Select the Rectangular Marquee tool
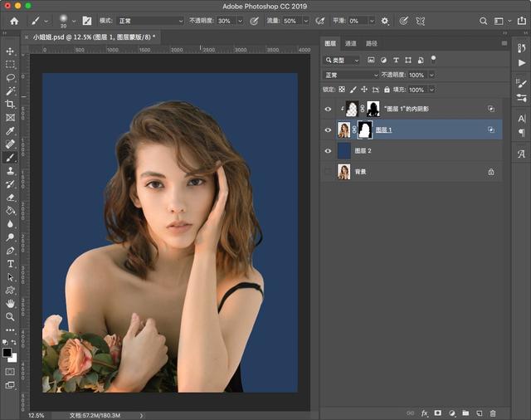Image resolution: width=531 pixels, height=420 pixels. pyautogui.click(x=10, y=65)
